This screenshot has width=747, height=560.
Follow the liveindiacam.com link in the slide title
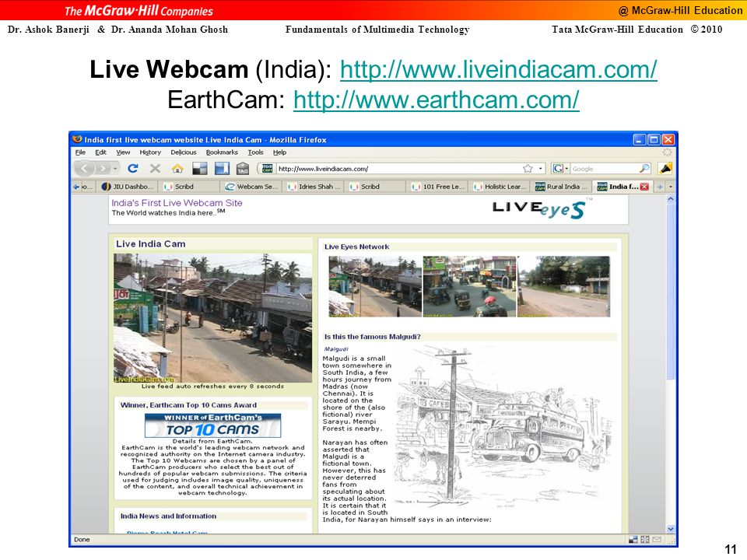pos(498,70)
